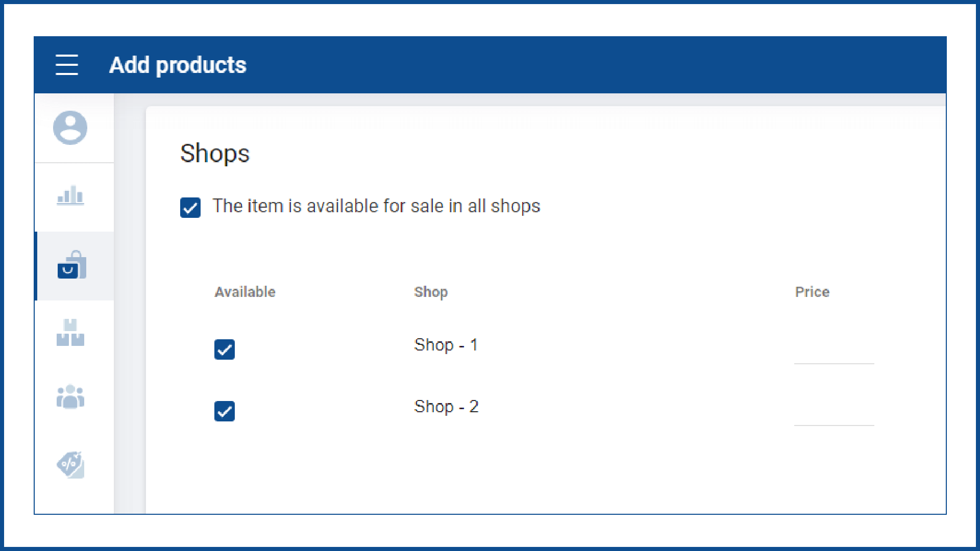Click the all-shops availability label text
The image size is (980, 551).
point(376,206)
